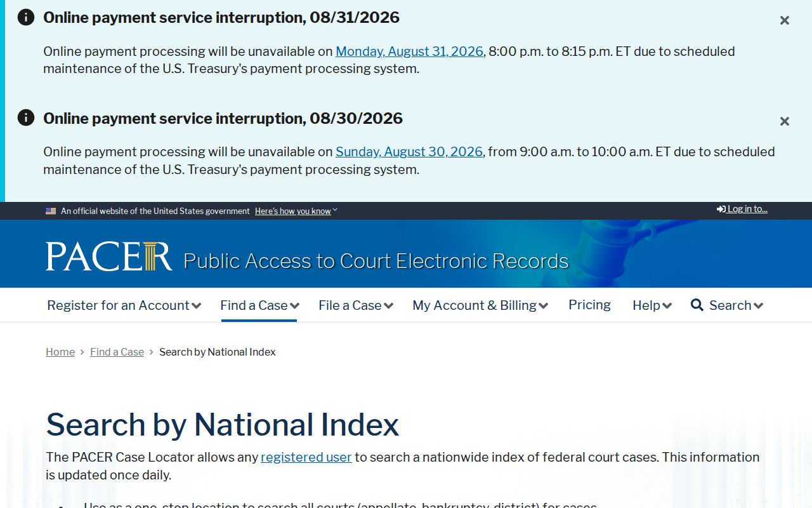Click the 08/31/2026 interruption alert heading

tap(221, 18)
